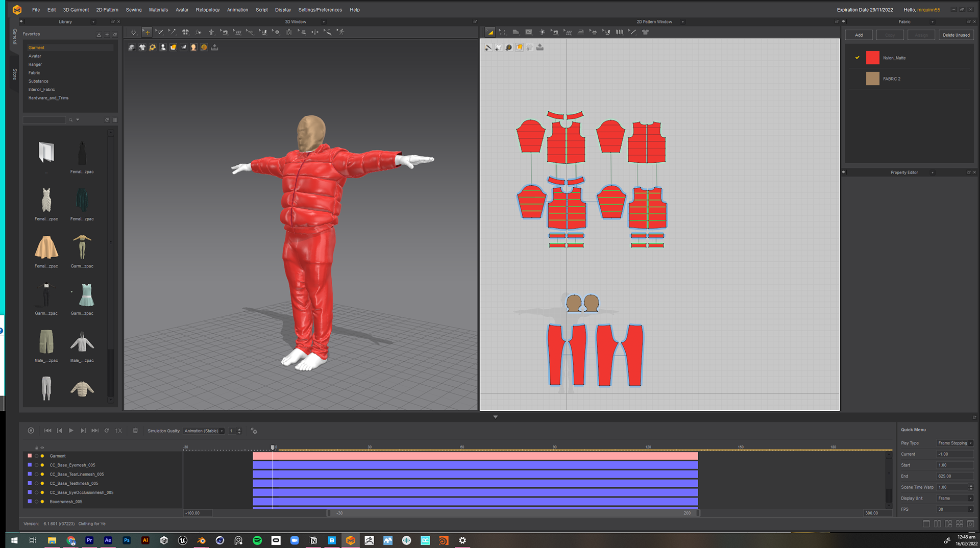Select the Select/Move tool in 3D toolbar
The width and height of the screenshot is (980, 548).
pos(147,32)
